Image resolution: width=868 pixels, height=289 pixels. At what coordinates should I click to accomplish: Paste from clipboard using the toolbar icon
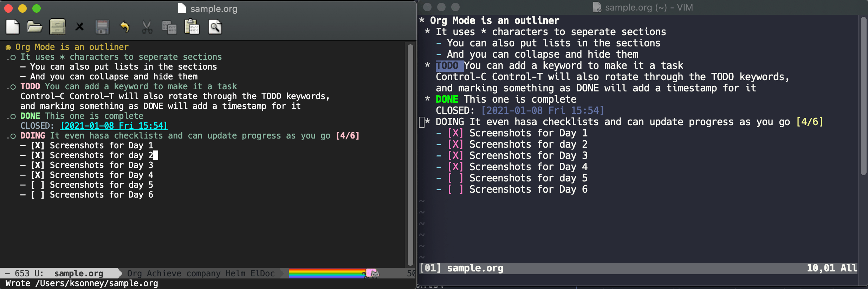click(192, 27)
